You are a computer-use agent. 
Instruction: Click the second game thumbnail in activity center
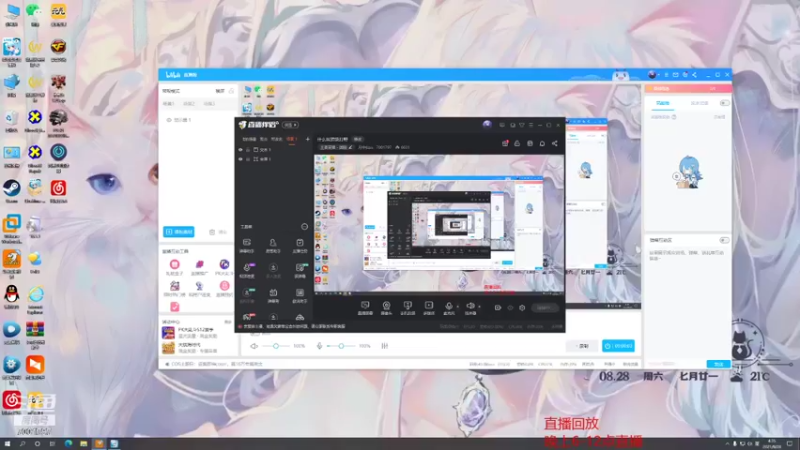[168, 348]
